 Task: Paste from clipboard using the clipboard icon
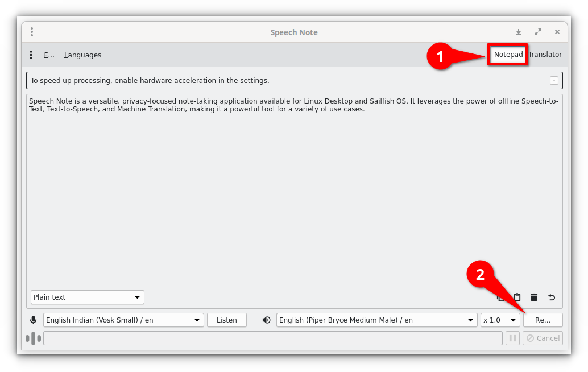[517, 297]
